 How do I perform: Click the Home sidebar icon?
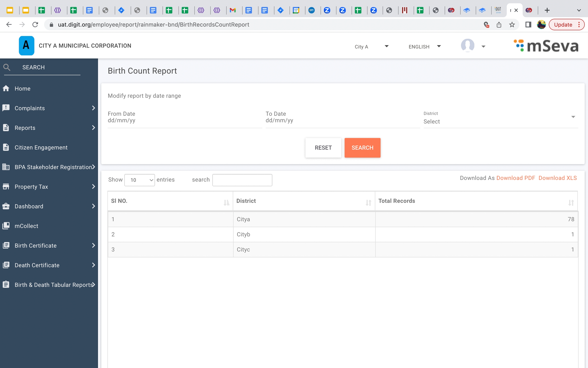pyautogui.click(x=6, y=88)
